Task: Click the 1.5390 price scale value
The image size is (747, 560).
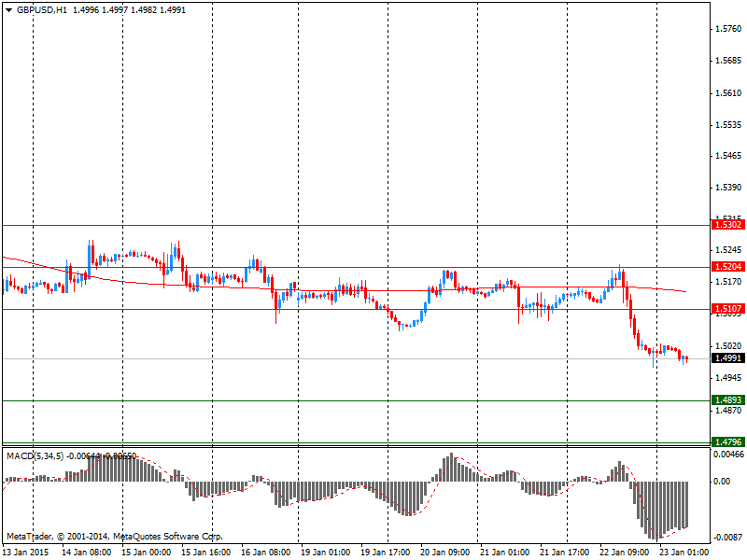Action: click(728, 188)
